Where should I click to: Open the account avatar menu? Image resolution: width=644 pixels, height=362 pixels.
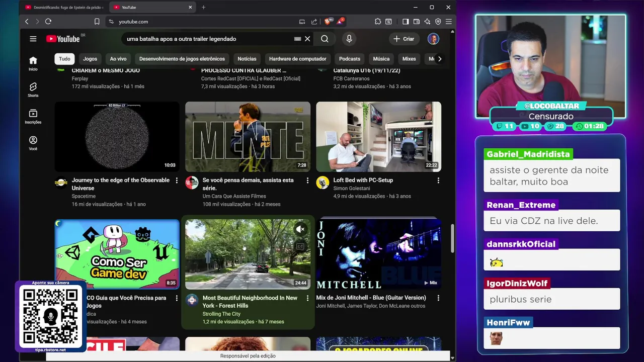433,39
